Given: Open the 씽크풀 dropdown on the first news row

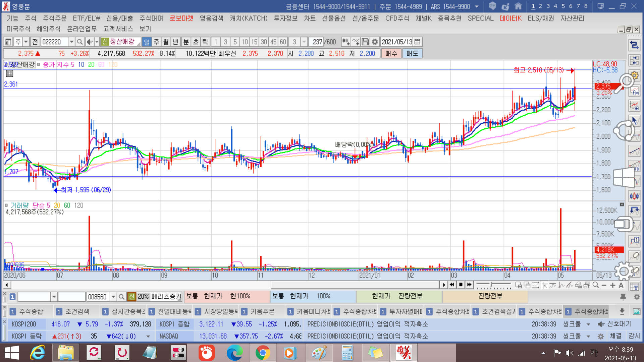Looking at the screenshot, I should click(588, 324).
